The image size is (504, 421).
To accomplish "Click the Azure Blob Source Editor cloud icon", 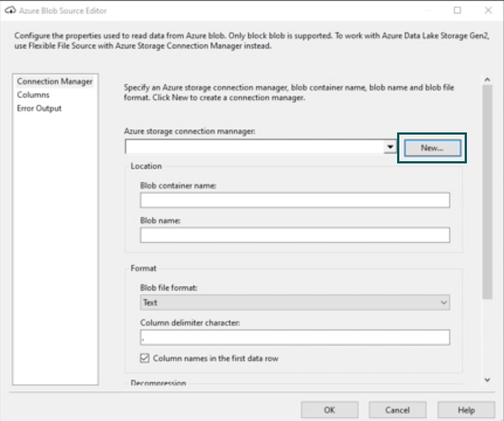I will tap(11, 11).
